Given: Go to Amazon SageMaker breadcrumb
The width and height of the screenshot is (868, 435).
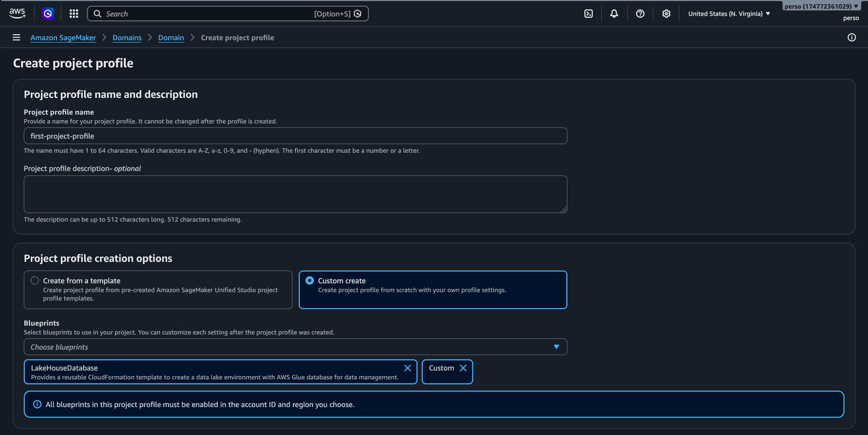Looking at the screenshot, I should click(x=63, y=37).
